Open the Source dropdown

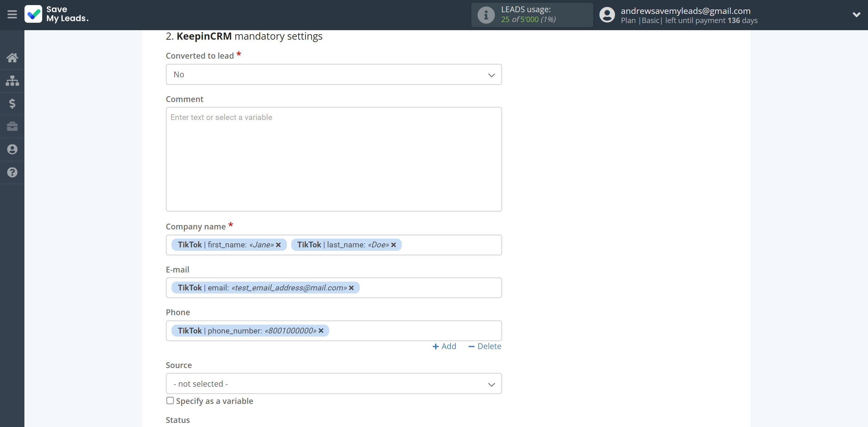click(334, 384)
